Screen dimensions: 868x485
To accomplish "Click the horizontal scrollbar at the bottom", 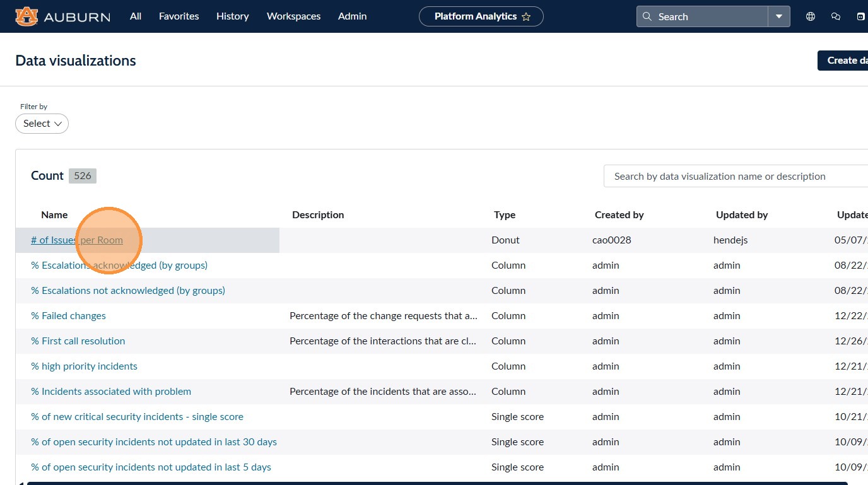I will [437, 483].
